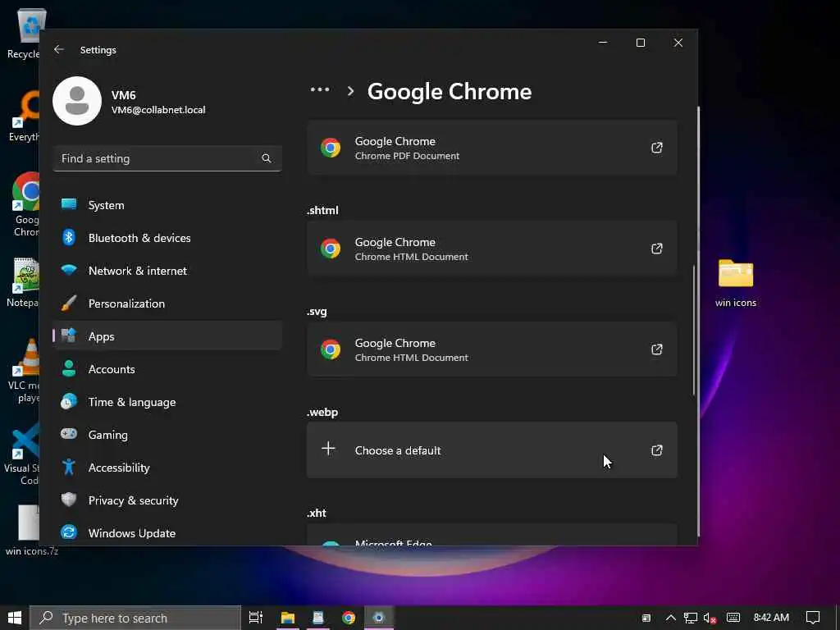The image size is (840, 630).
Task: Click the network tray icon
Action: tap(691, 618)
